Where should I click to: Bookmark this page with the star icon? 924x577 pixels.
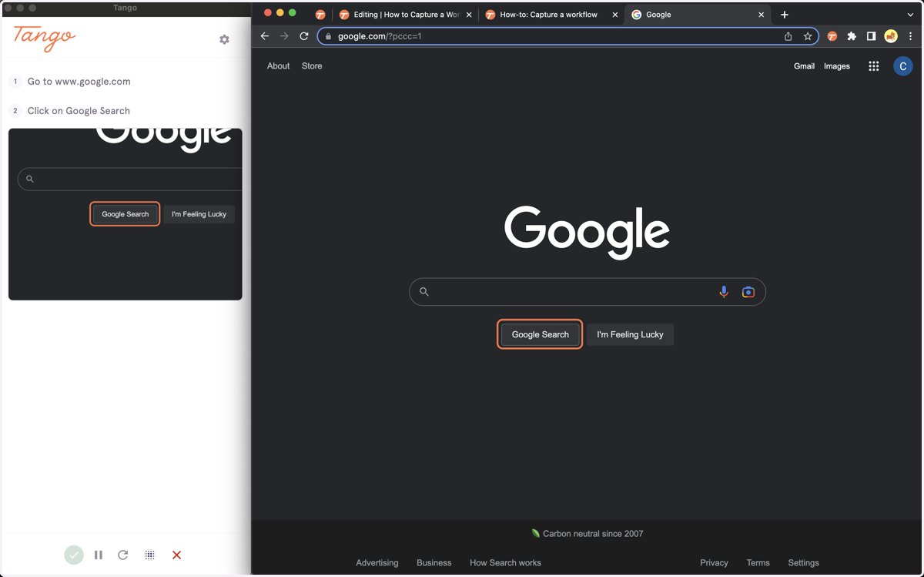point(808,36)
